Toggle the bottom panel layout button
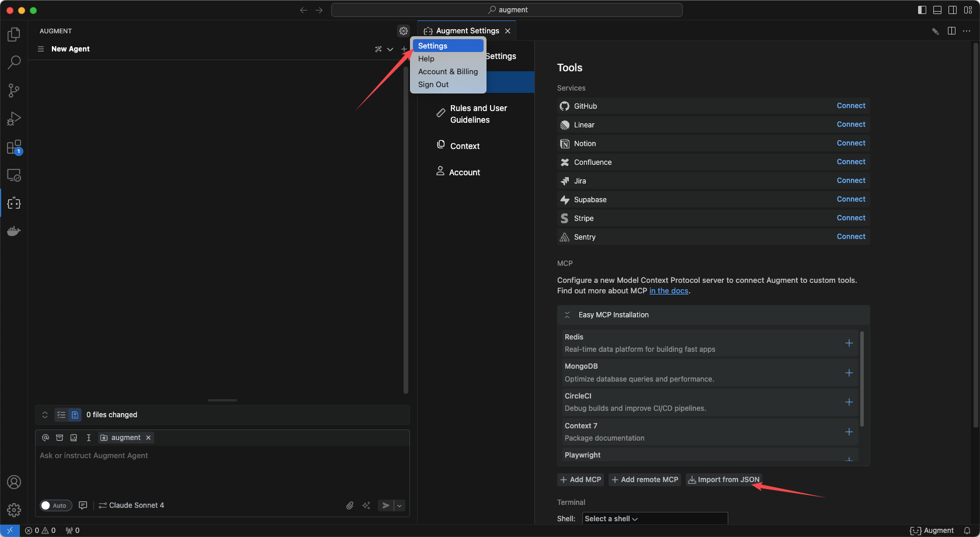The width and height of the screenshot is (980, 537). [x=937, y=10]
